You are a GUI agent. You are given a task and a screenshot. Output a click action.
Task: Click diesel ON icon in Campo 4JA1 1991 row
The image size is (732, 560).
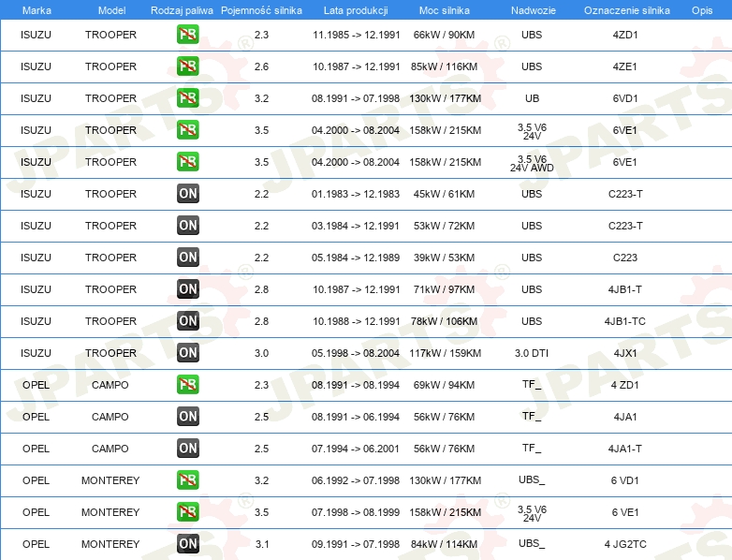coord(187,416)
